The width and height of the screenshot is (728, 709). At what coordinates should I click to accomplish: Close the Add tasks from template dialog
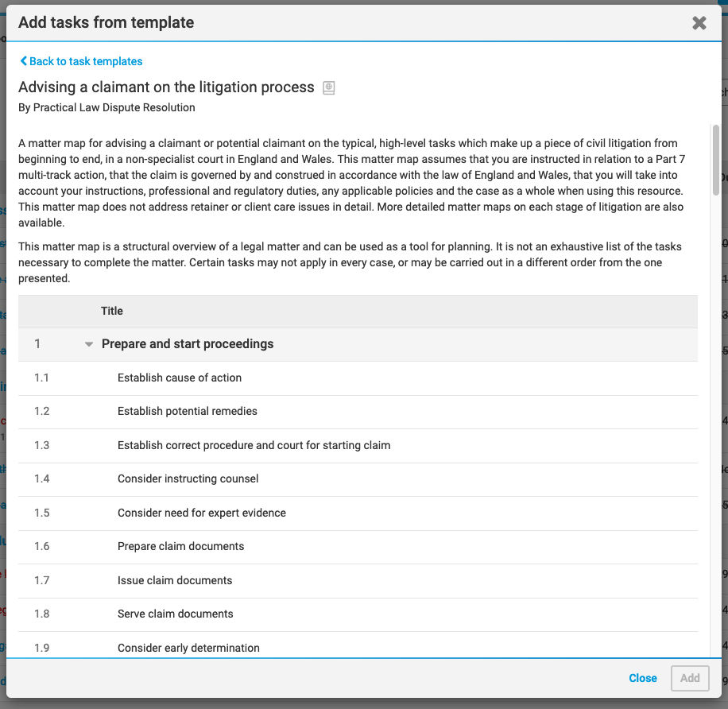[x=699, y=23]
